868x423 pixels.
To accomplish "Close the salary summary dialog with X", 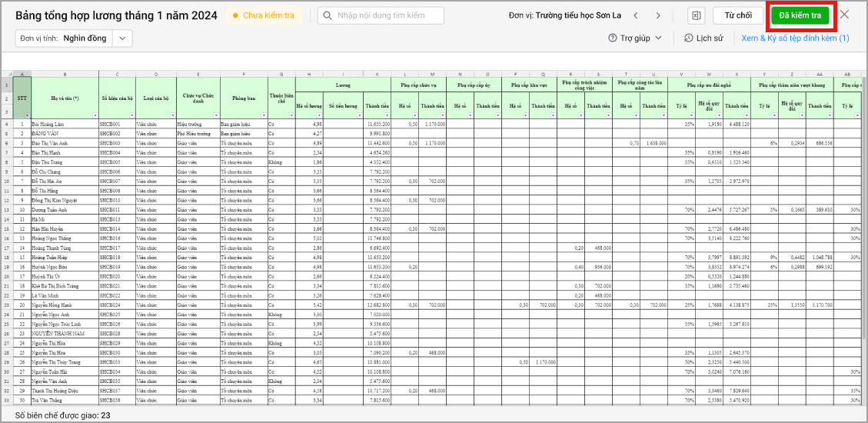I will (x=845, y=15).
